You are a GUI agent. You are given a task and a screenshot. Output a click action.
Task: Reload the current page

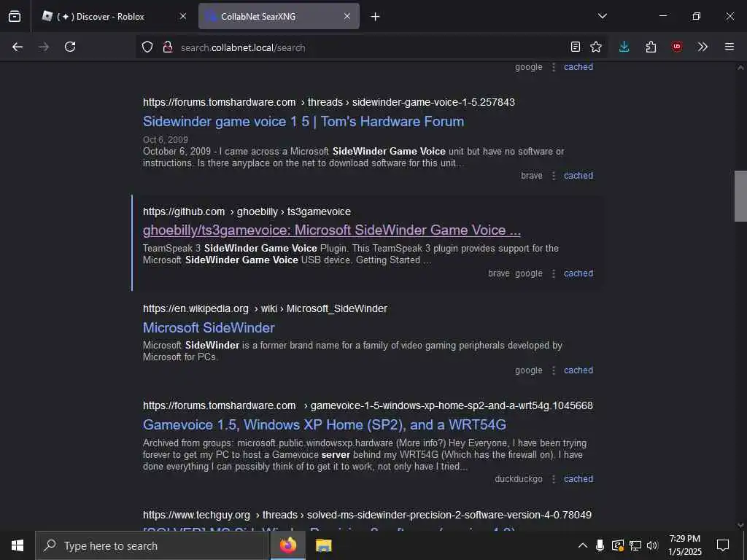coord(70,47)
